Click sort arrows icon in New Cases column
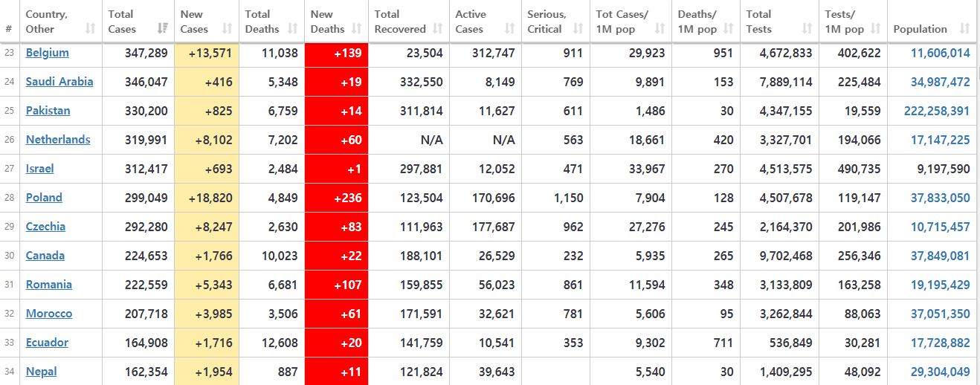Viewport: 980px width, 385px height. click(x=226, y=29)
